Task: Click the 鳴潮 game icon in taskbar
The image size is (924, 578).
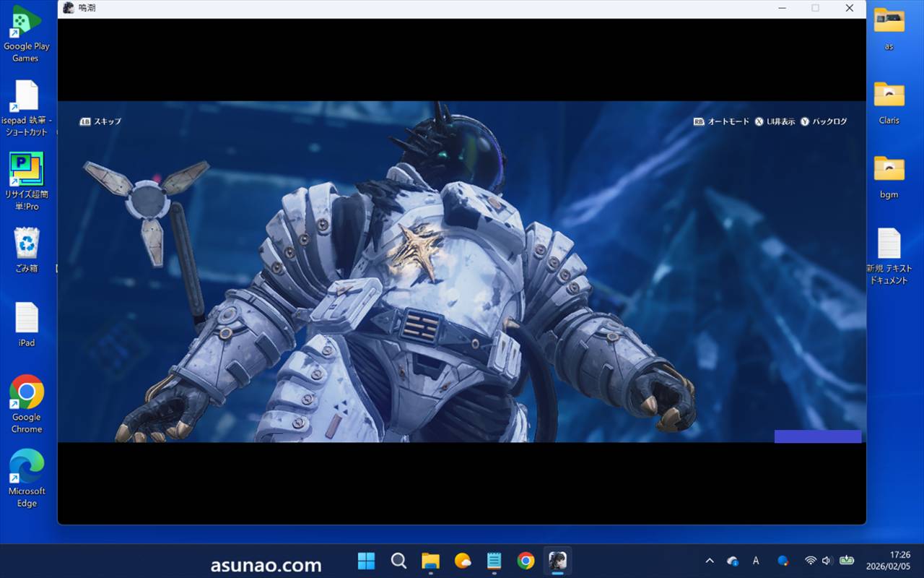Action: 557,561
